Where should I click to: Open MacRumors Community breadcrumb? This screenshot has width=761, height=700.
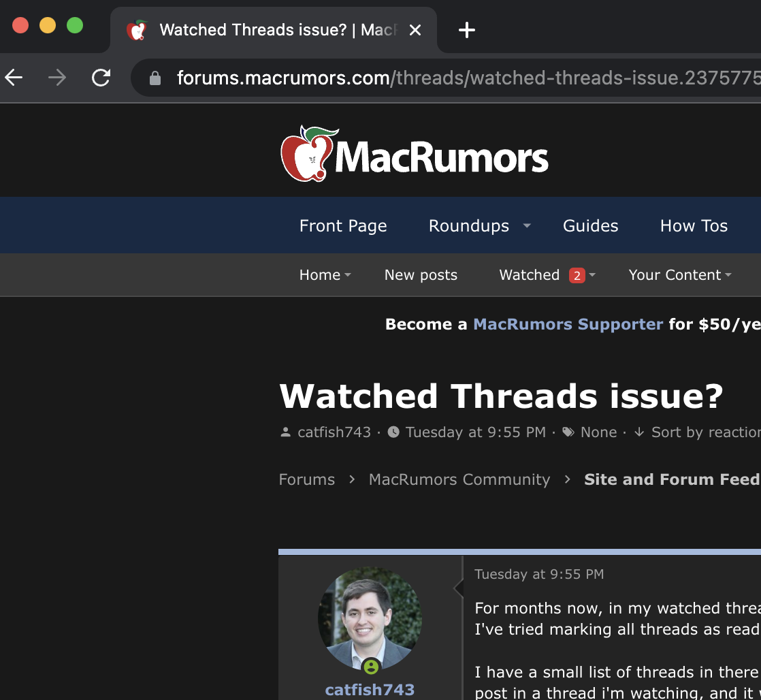(x=459, y=479)
